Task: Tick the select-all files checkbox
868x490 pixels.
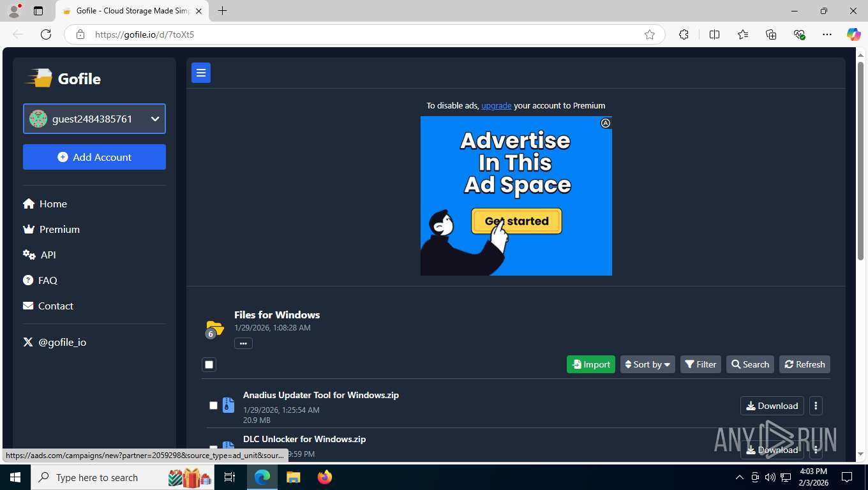Action: [x=209, y=364]
